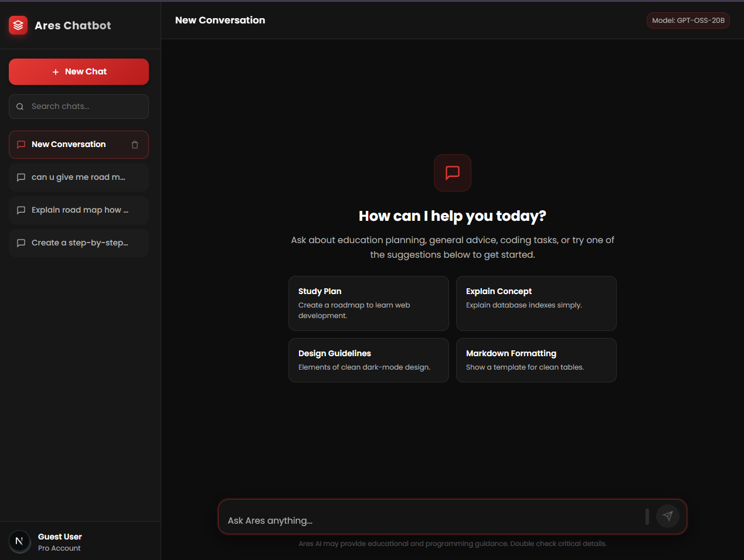Image resolution: width=744 pixels, height=560 pixels.
Task: Select New Conversation in the sidebar
Action: coord(79,145)
